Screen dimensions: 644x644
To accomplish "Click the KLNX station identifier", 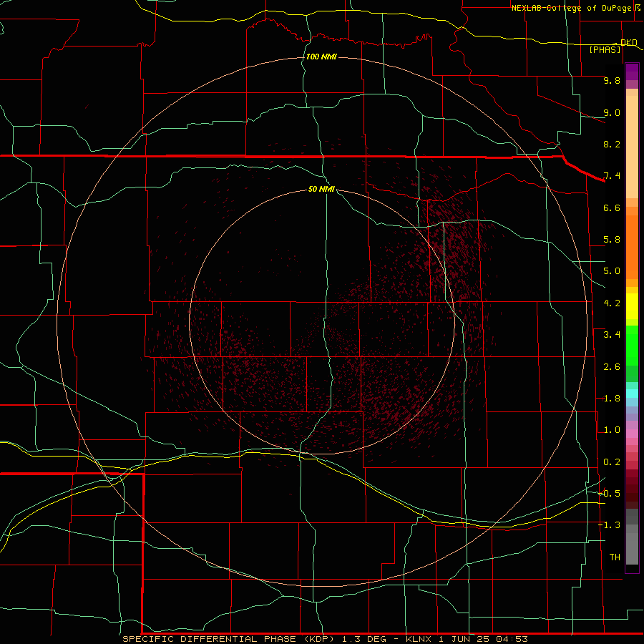I will click(x=419, y=639).
